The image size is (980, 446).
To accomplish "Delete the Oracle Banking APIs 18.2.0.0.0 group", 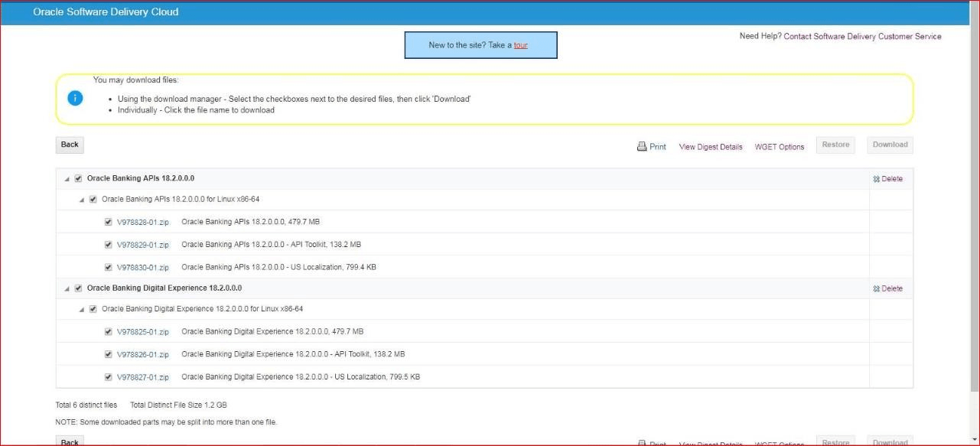I will 887,178.
